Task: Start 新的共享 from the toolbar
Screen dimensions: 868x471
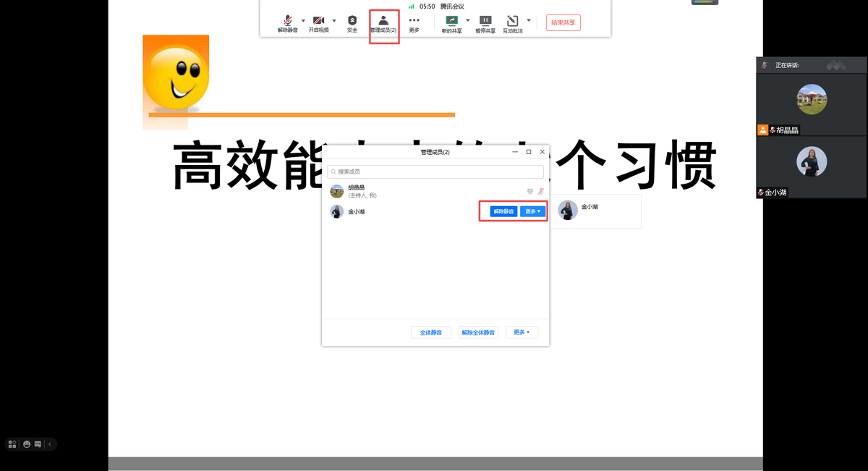Action: click(451, 22)
